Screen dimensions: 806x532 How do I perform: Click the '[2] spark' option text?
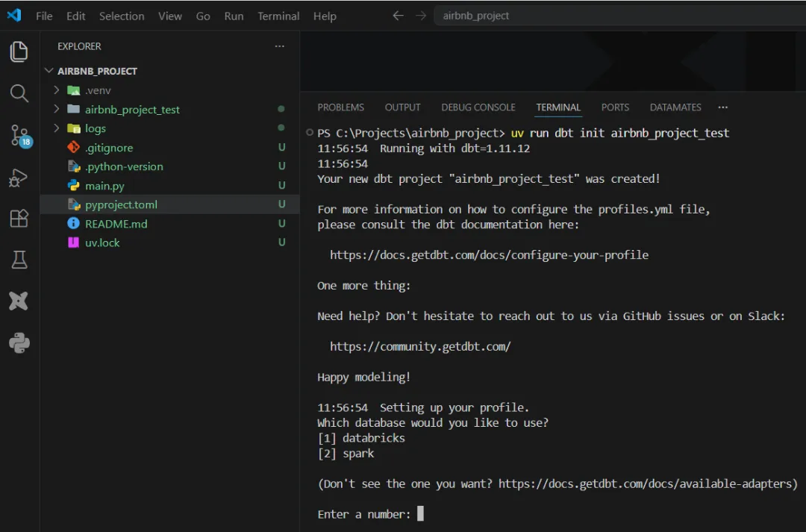(346, 454)
